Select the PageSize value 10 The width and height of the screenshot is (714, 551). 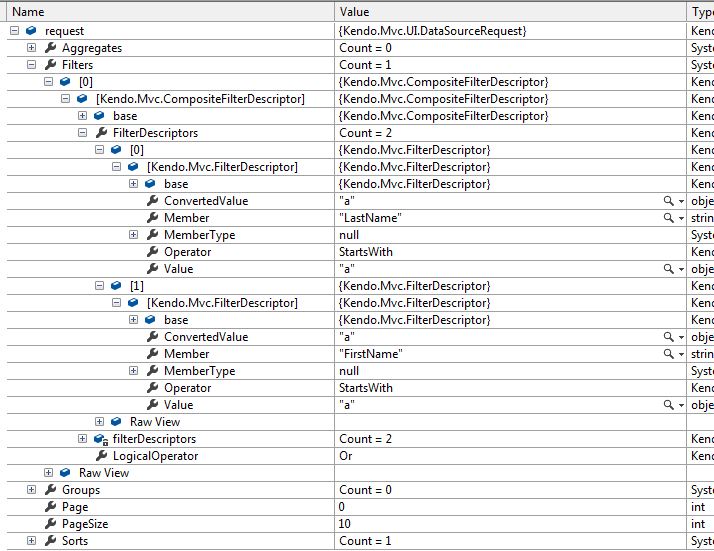point(345,524)
